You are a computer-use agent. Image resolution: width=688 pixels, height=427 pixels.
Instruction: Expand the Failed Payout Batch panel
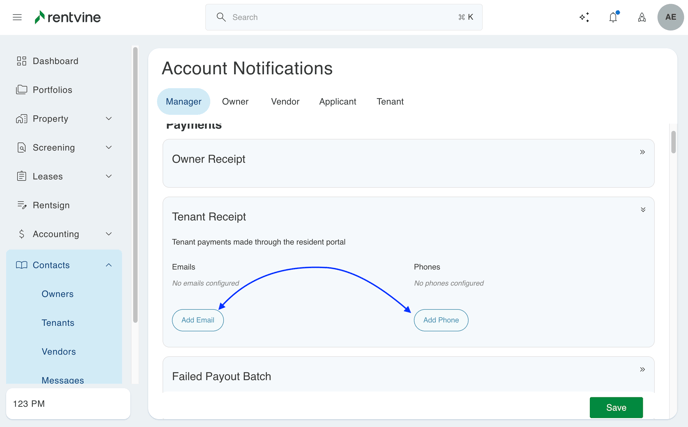(642, 369)
